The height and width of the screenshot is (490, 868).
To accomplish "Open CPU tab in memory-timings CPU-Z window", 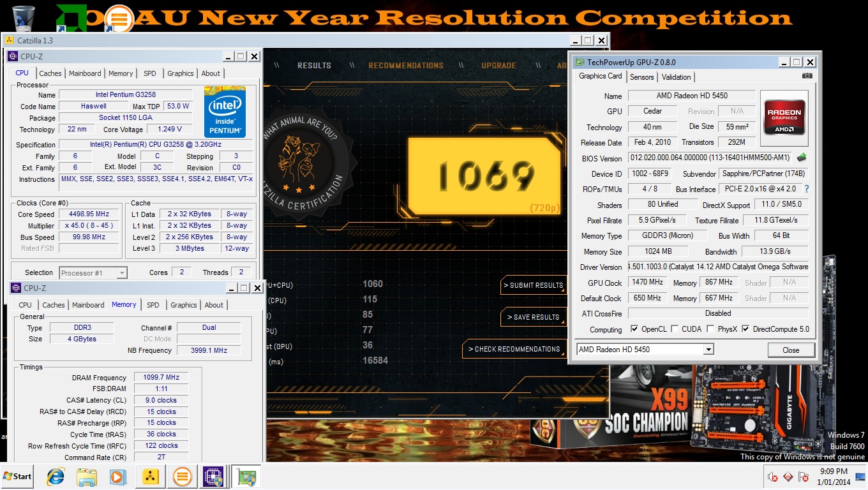I will coord(26,305).
